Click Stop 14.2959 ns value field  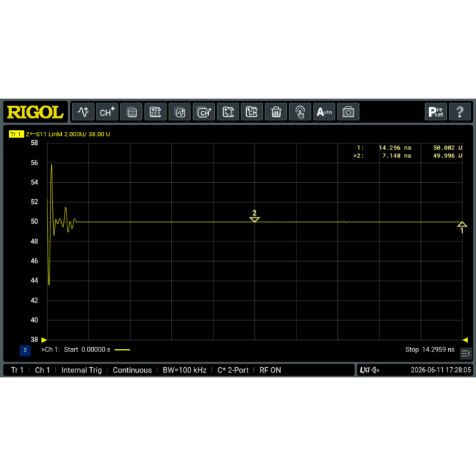430,350
